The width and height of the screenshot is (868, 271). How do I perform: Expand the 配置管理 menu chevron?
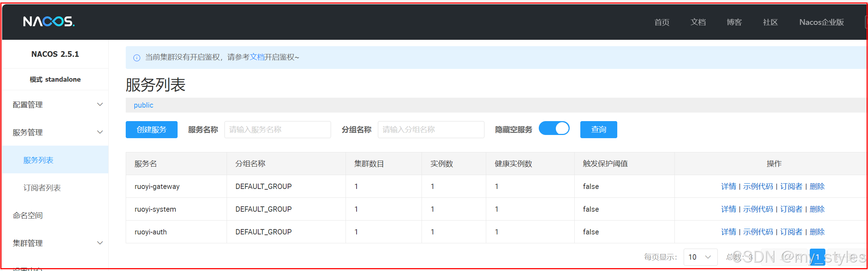click(x=100, y=104)
